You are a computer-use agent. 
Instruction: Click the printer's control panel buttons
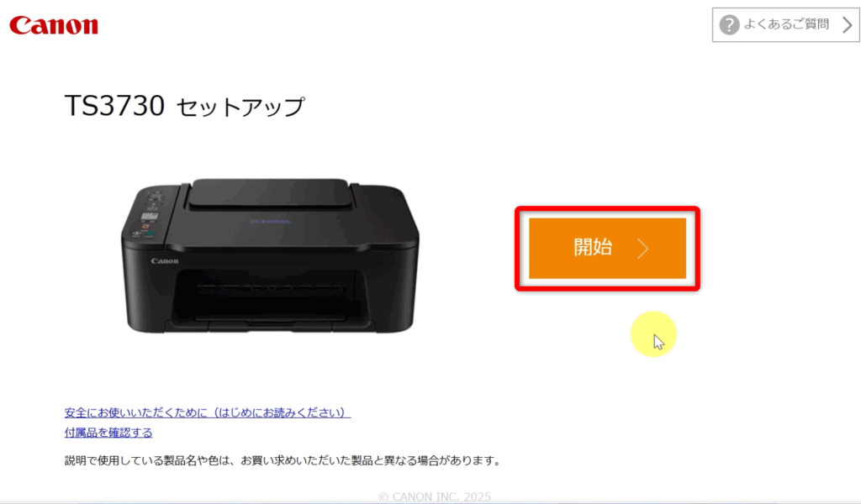coord(150,214)
